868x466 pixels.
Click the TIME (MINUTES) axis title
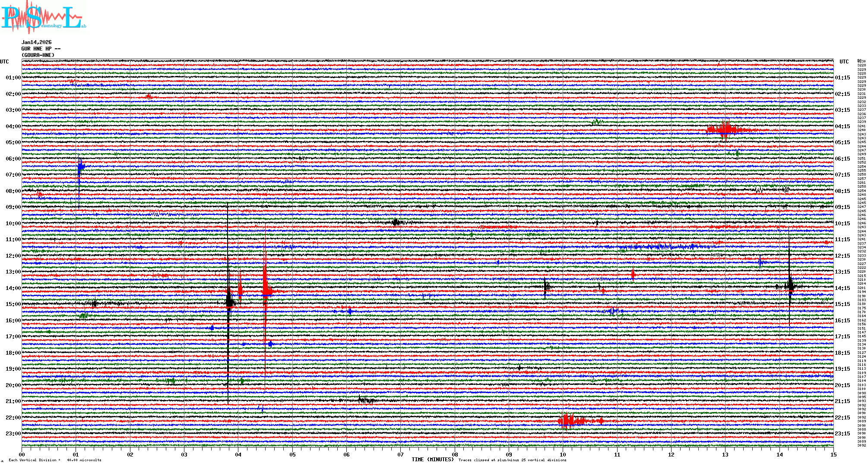pyautogui.click(x=432, y=460)
